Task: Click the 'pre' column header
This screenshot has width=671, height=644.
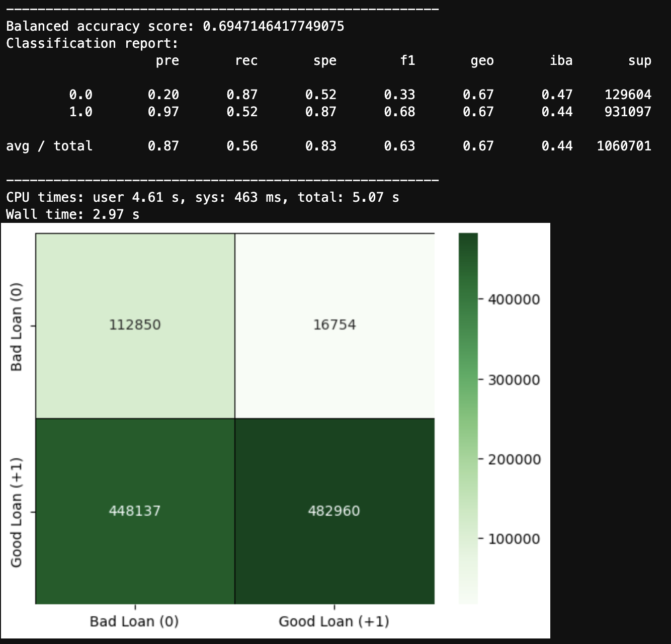Action: [167, 61]
